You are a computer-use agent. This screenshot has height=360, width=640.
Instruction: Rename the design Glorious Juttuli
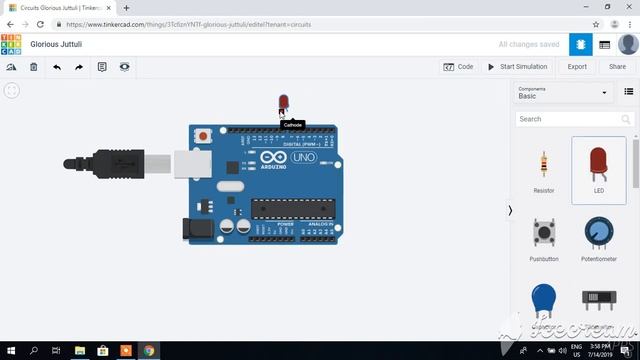click(x=56, y=44)
